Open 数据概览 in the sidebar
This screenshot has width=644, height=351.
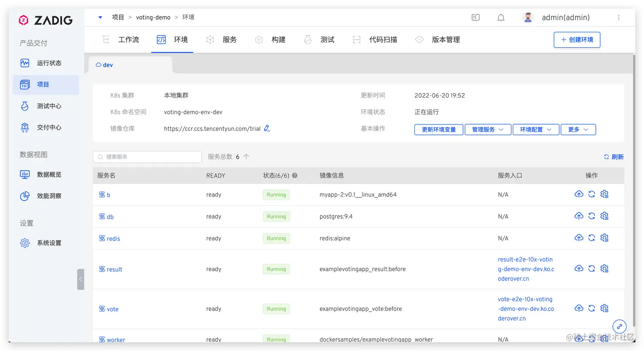coord(46,174)
